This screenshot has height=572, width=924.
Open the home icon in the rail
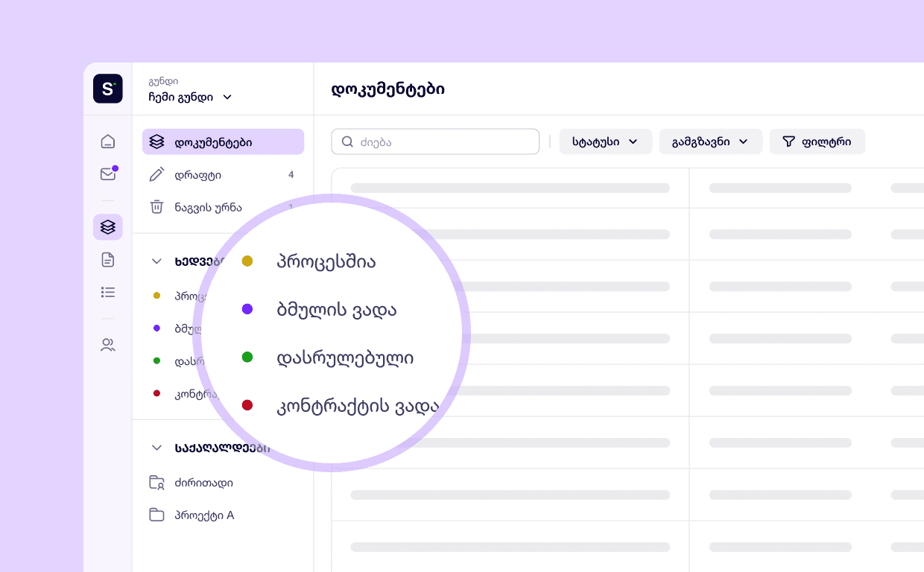(108, 142)
